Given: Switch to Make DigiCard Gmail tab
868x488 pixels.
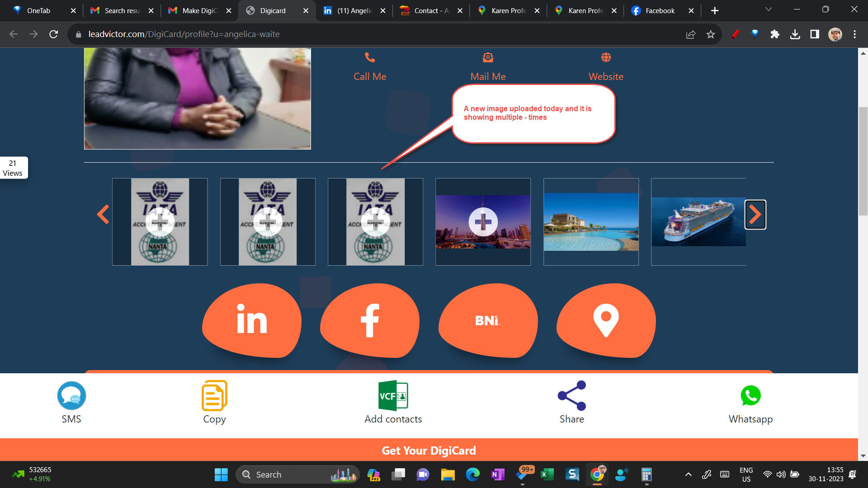Looking at the screenshot, I should (199, 10).
